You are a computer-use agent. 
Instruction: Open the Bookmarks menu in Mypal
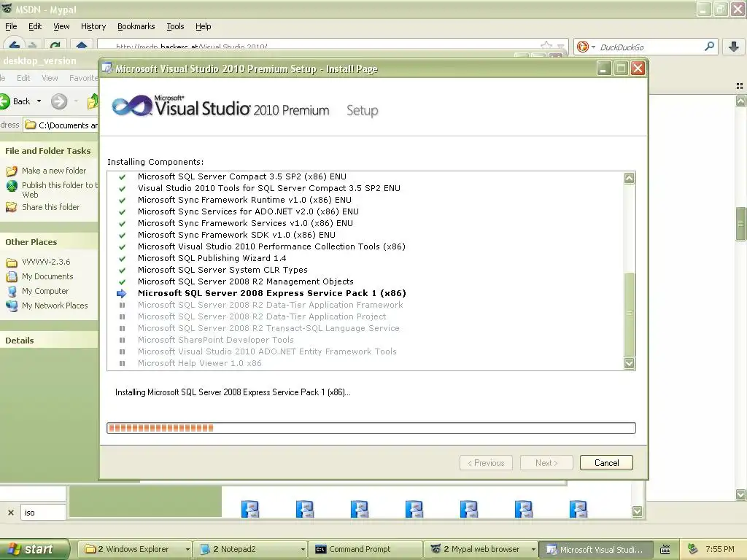click(136, 26)
